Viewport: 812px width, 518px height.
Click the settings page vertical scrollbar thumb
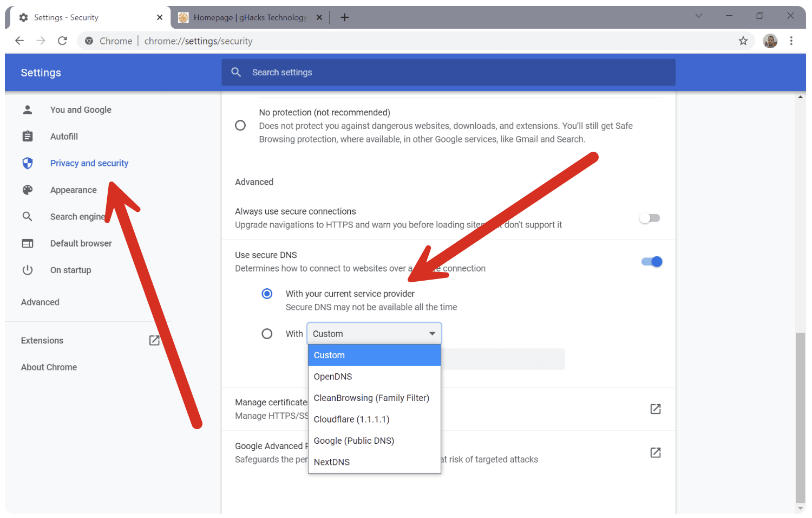(800, 417)
